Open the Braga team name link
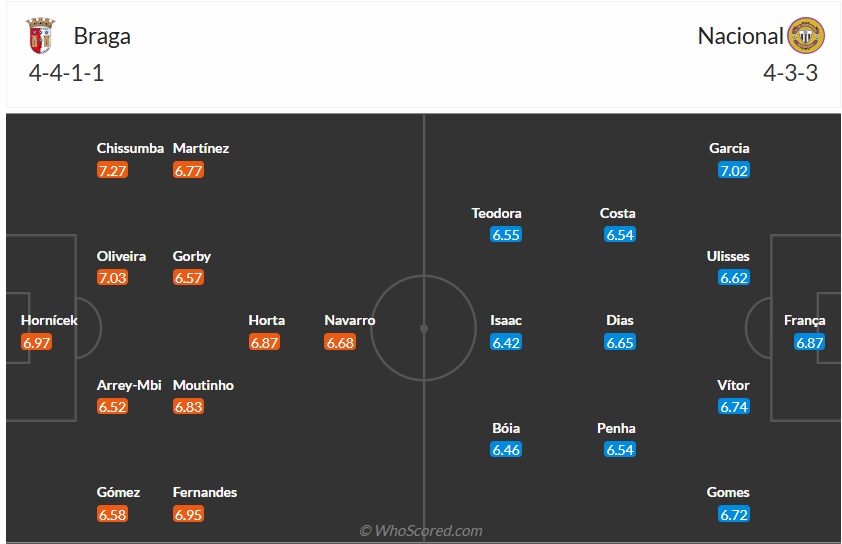Screen dimensions: 842x544 coord(102,37)
